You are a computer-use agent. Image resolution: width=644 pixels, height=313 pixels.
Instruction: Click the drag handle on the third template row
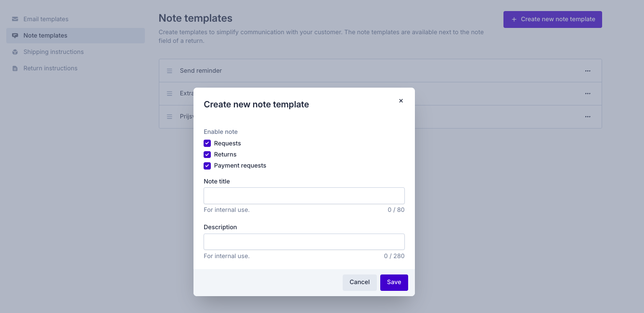click(169, 117)
